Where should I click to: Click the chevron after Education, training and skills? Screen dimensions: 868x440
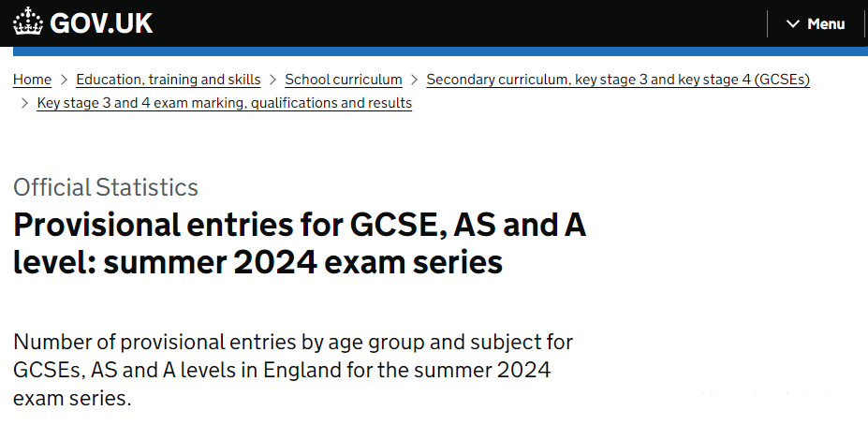(272, 80)
